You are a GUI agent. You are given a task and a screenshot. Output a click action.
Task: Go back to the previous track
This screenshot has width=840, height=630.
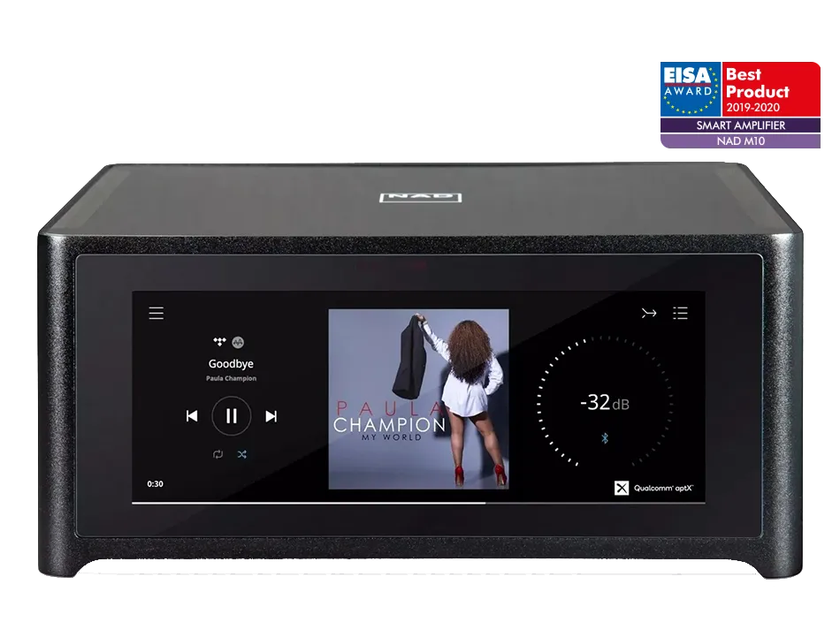(192, 415)
